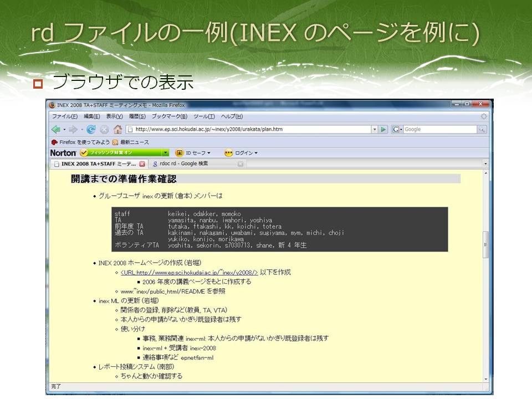This screenshot has width=532, height=399.
Task: Click the RSS latest news feed icon
Action: [115, 142]
